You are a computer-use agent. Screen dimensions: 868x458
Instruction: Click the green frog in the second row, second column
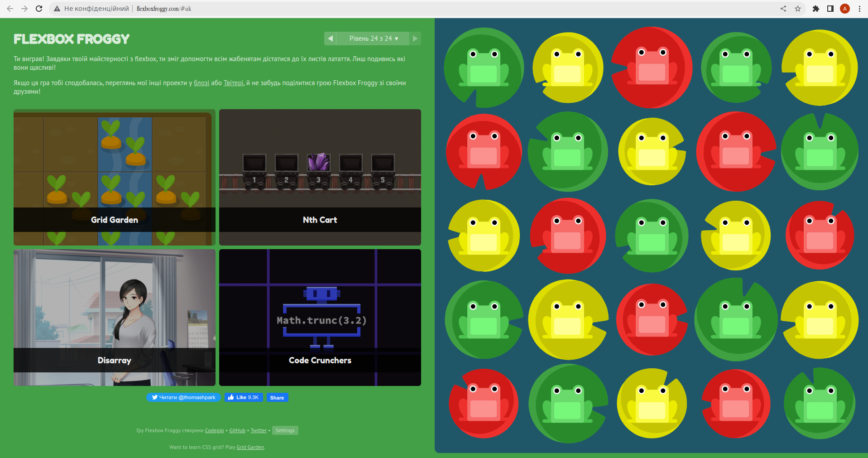click(x=568, y=151)
